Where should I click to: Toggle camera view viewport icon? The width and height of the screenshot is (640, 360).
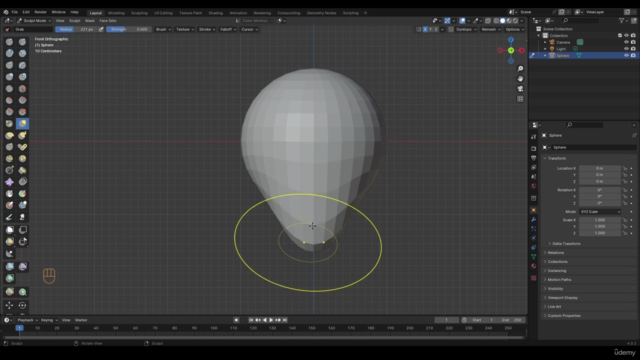pyautogui.click(x=520, y=89)
